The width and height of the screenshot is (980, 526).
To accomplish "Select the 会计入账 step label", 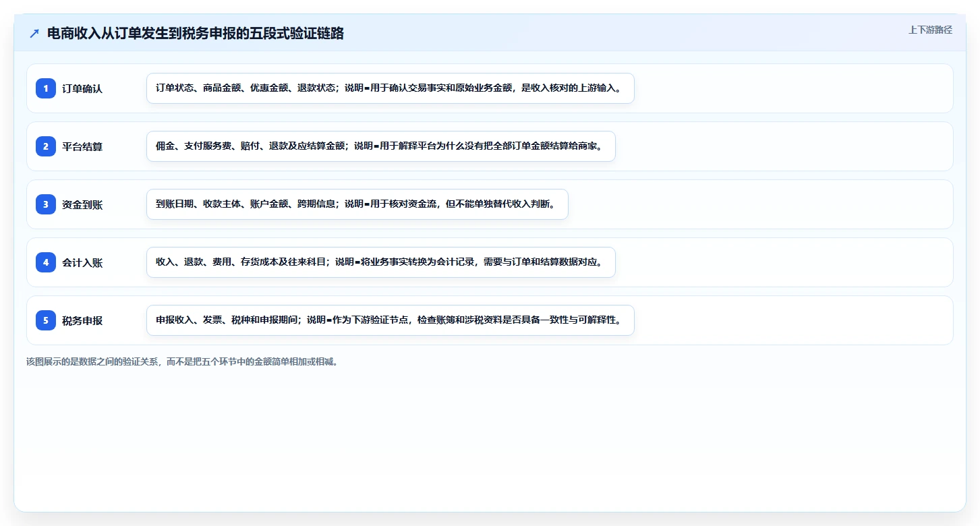I will click(x=82, y=262).
